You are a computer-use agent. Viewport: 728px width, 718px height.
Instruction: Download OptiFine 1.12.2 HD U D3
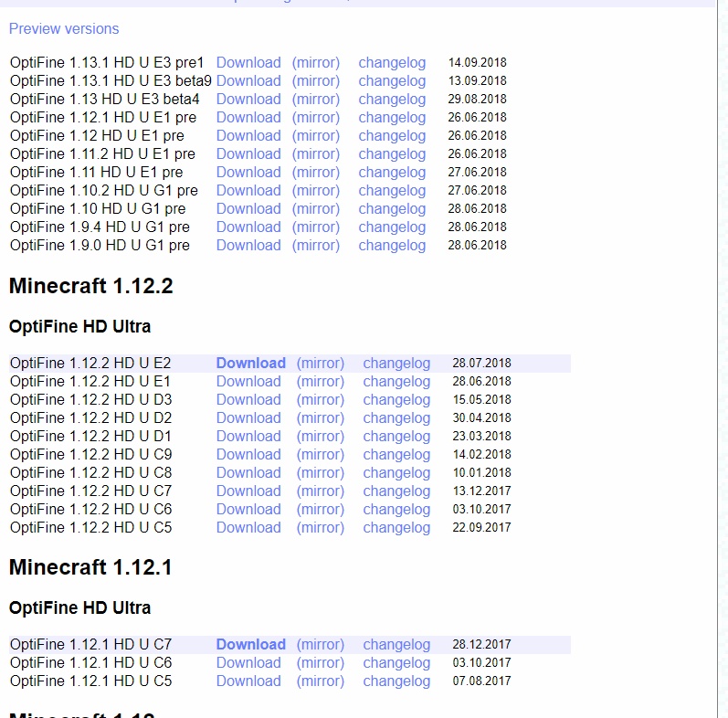(248, 399)
